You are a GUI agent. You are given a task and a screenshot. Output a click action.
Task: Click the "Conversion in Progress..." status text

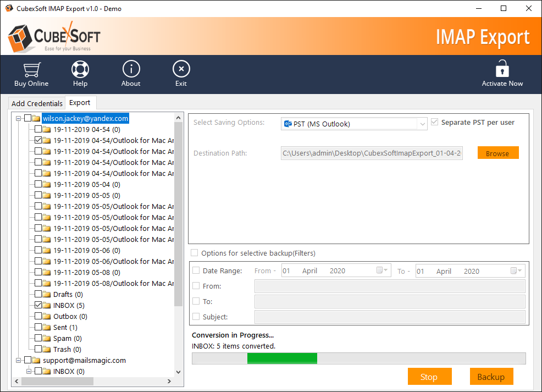tap(233, 335)
